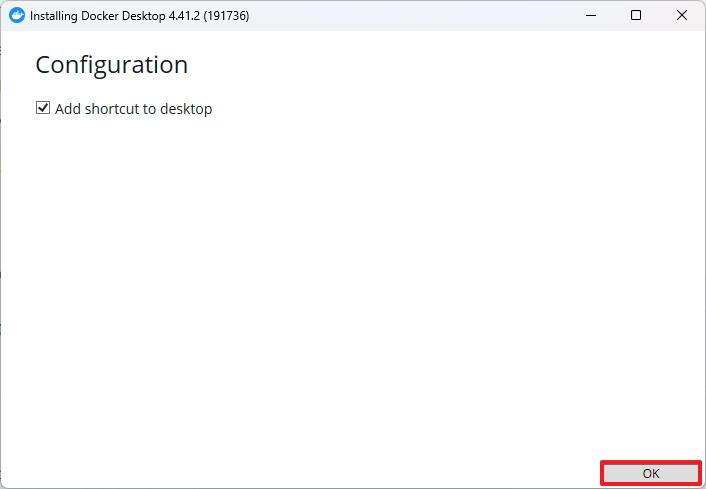Viewport: 706px width, 489px height.
Task: Close the Docker Desktop installer window
Action: coord(682,15)
